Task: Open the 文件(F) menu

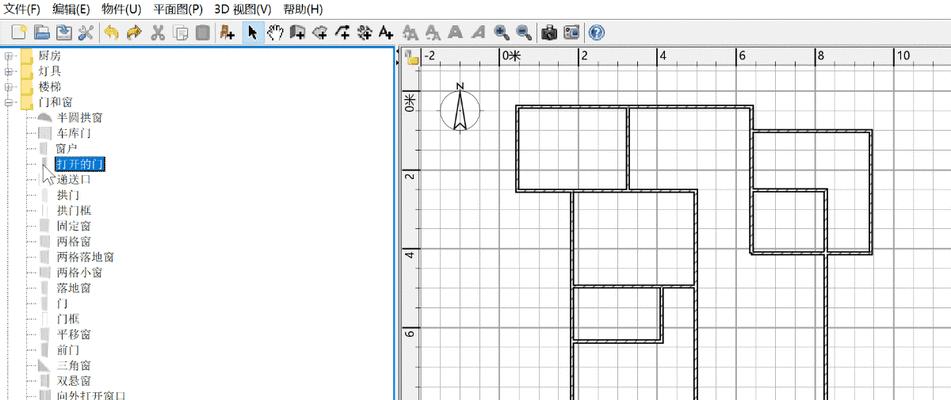Action: [22, 9]
